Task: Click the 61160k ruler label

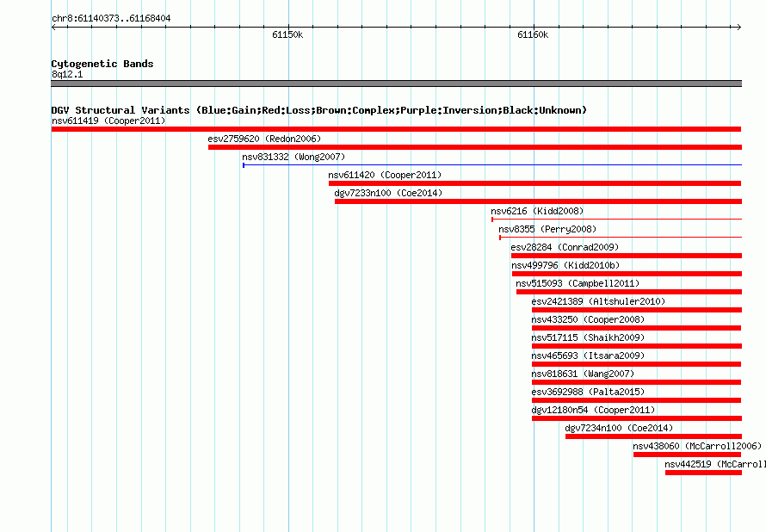Action: coord(533,34)
